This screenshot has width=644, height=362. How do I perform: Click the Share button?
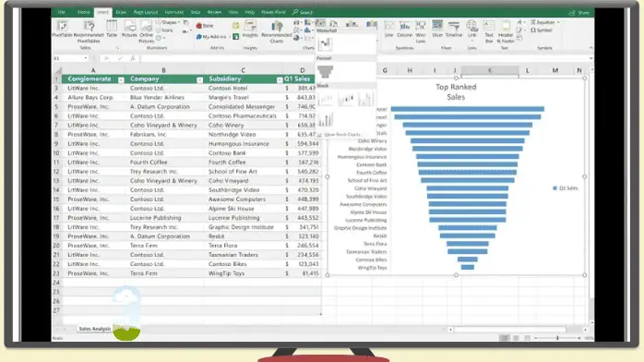point(579,13)
